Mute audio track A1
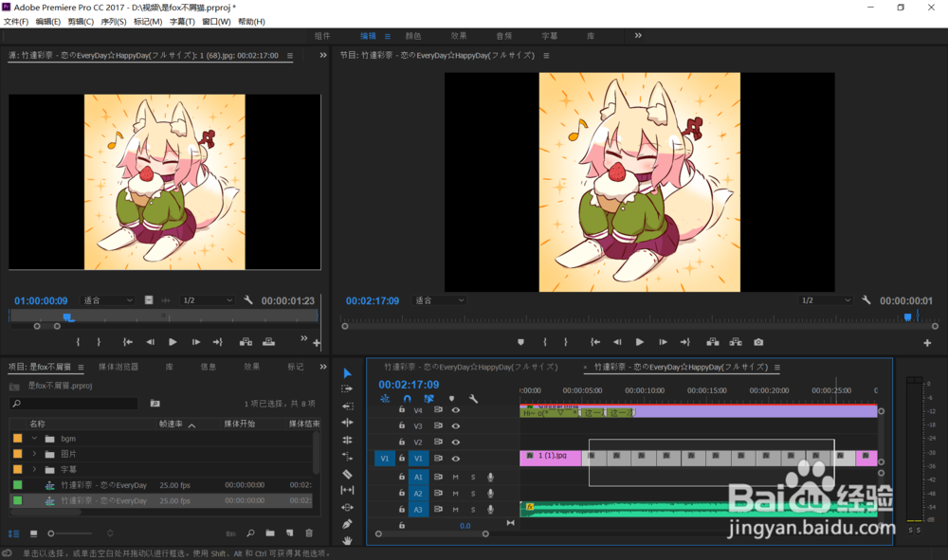Viewport: 948px width, 560px height. 455,478
